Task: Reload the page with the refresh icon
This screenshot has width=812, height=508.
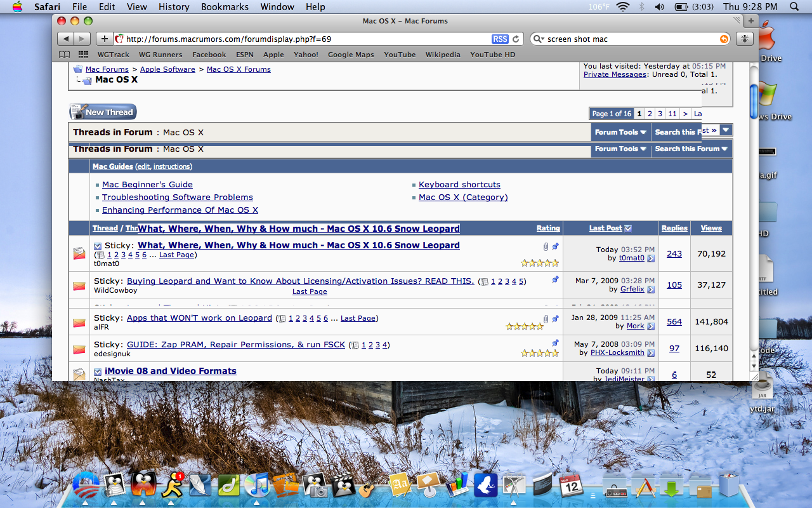Action: click(516, 39)
